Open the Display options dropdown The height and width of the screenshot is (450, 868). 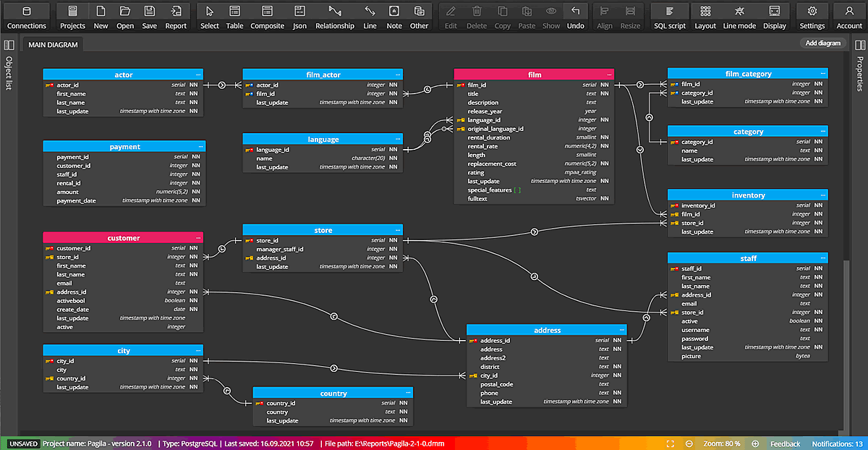pos(774,17)
